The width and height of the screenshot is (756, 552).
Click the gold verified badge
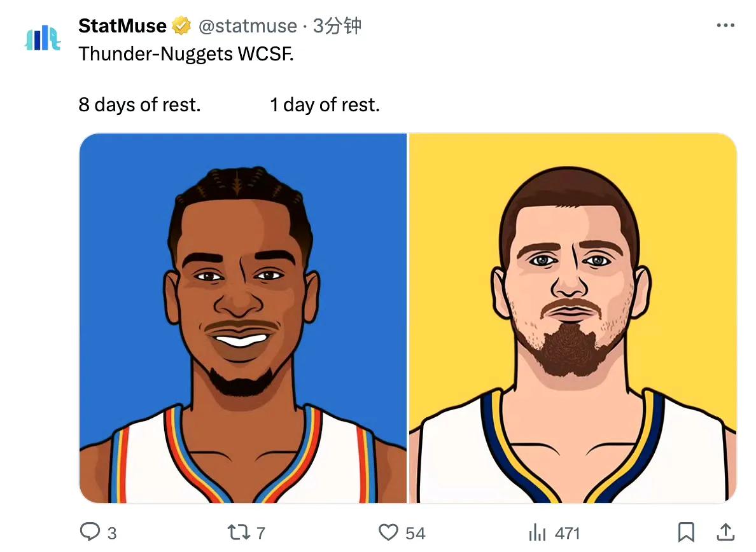182,26
